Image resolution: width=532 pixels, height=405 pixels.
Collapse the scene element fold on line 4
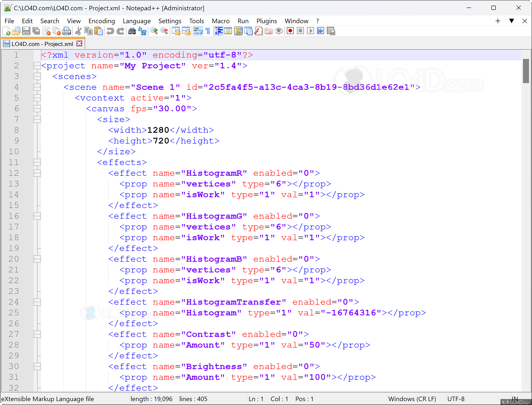coord(37,87)
